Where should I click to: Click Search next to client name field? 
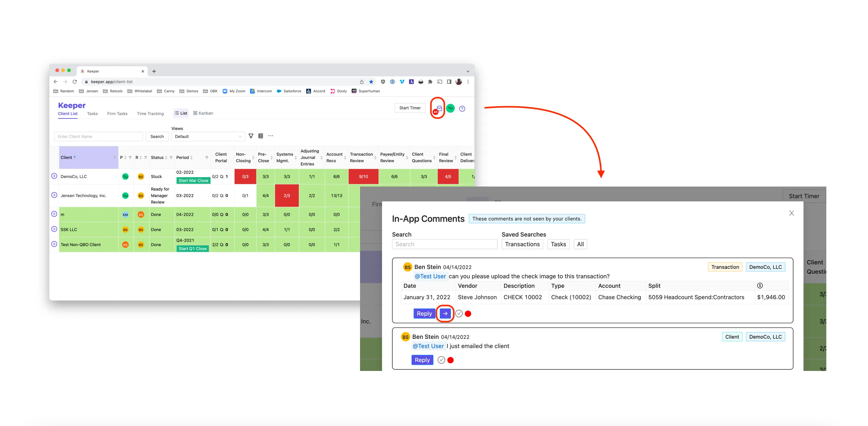pyautogui.click(x=157, y=136)
